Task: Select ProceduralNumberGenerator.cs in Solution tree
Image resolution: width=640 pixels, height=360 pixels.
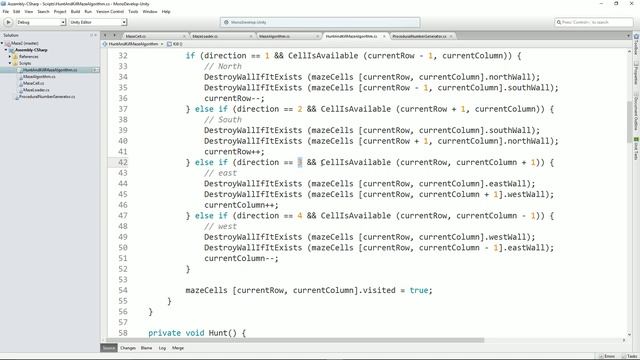Action: [x=47, y=97]
